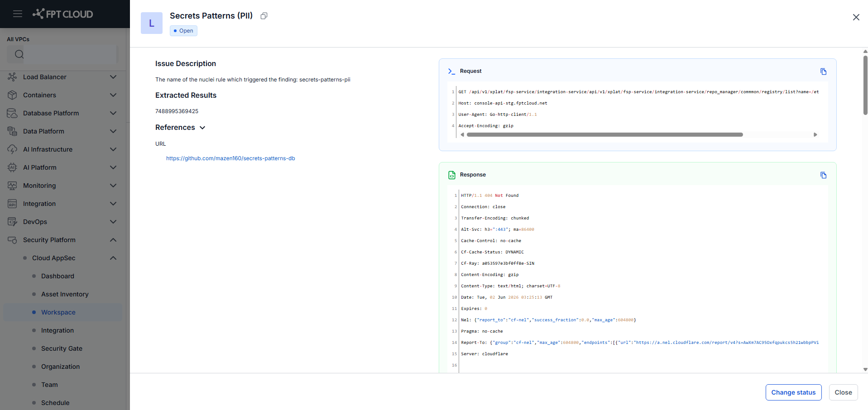This screenshot has width=868, height=410.
Task: Click the User-Agent: Go-http-client line
Action: (498, 114)
